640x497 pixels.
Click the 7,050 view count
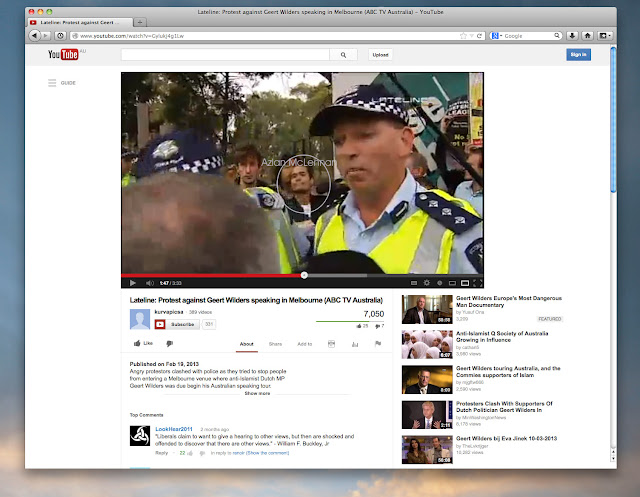[373, 314]
